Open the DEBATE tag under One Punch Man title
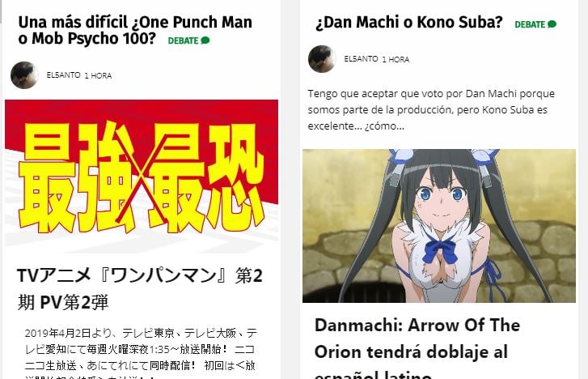This screenshot has width=588, height=379. (183, 40)
